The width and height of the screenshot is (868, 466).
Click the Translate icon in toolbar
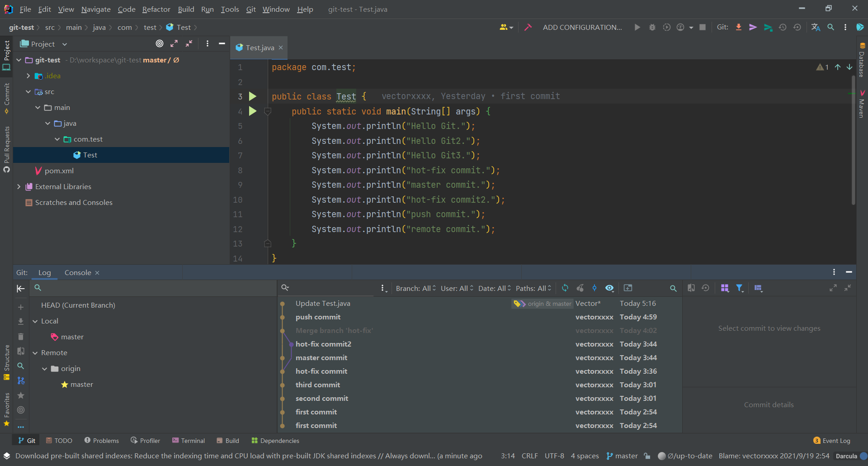tap(816, 27)
